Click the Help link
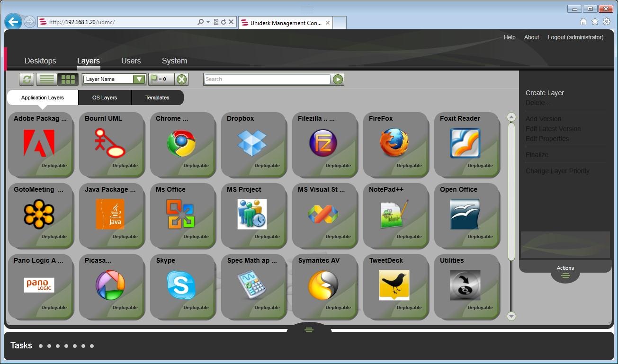Viewport: 618px width, 364px height. tap(510, 37)
